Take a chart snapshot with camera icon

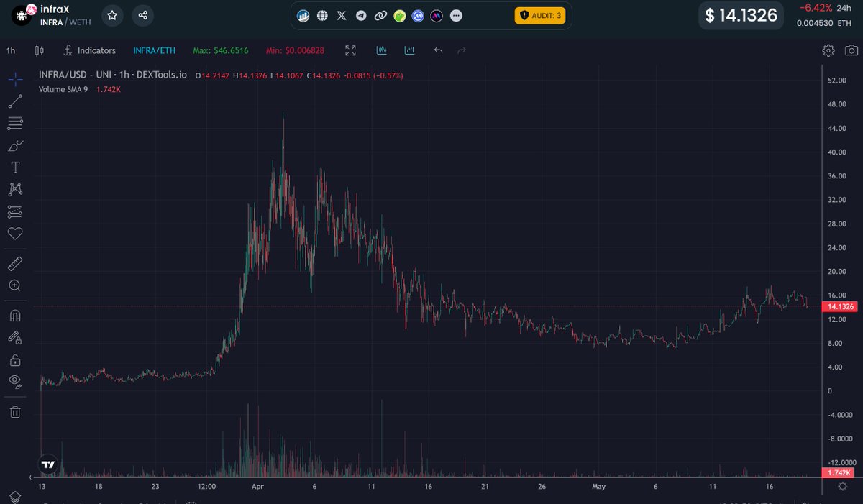click(851, 50)
